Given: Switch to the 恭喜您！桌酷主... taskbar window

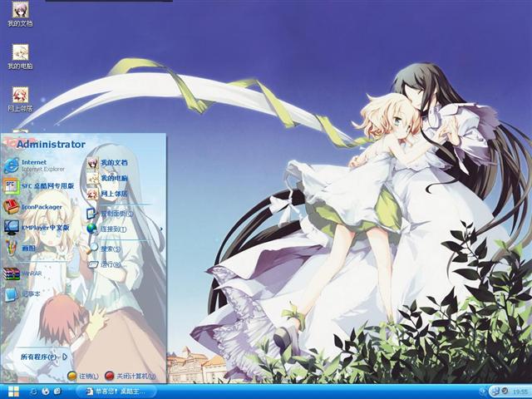Looking at the screenshot, I should pos(116,392).
